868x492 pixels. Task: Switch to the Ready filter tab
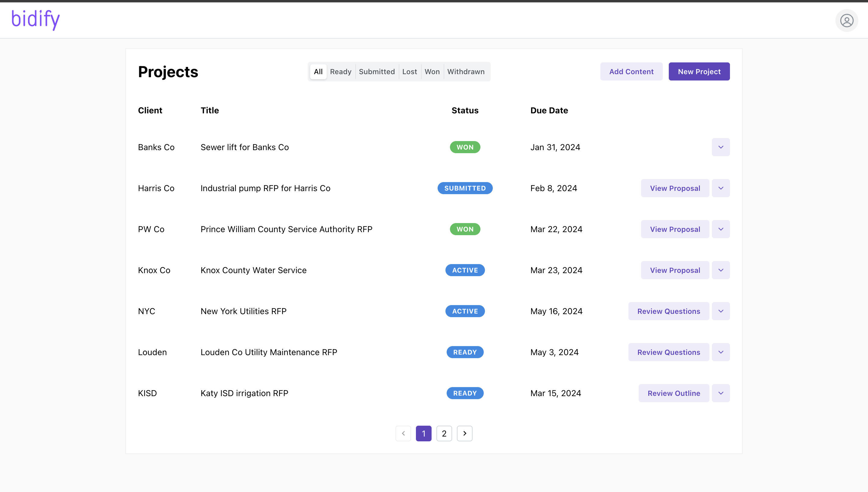click(x=341, y=72)
